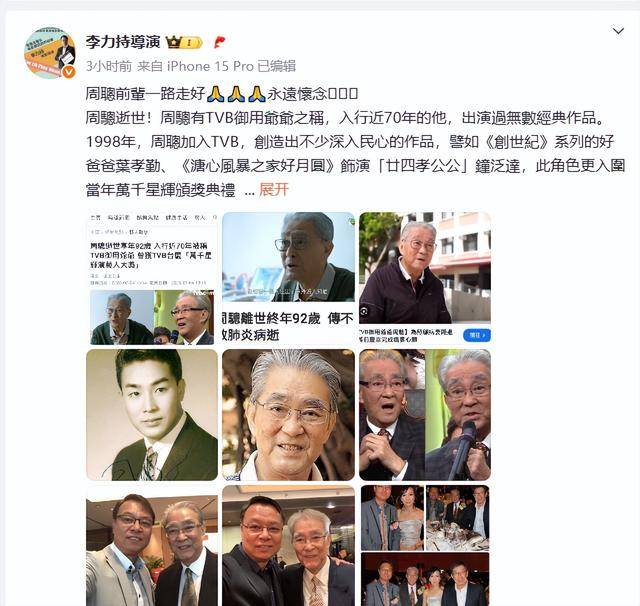Open black-and-white young portrait thumbnail

coord(152,415)
